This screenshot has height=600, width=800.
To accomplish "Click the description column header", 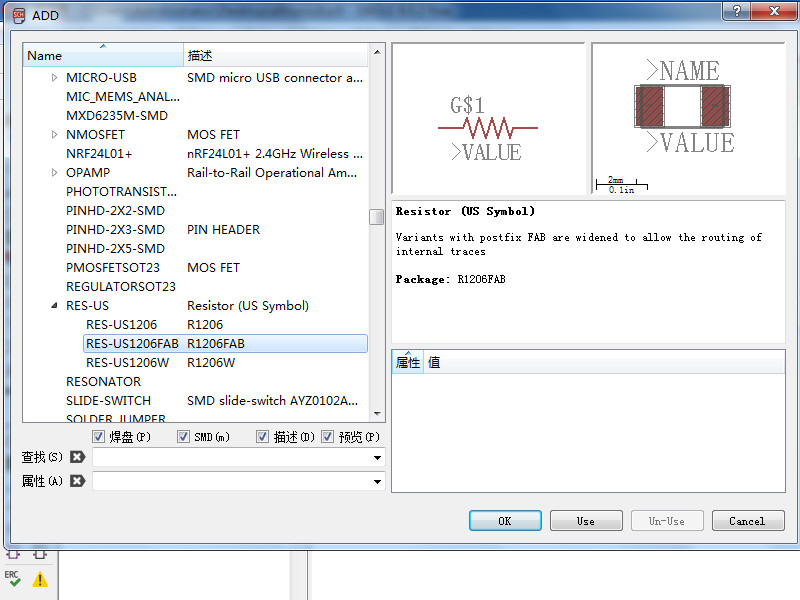I will coord(276,55).
